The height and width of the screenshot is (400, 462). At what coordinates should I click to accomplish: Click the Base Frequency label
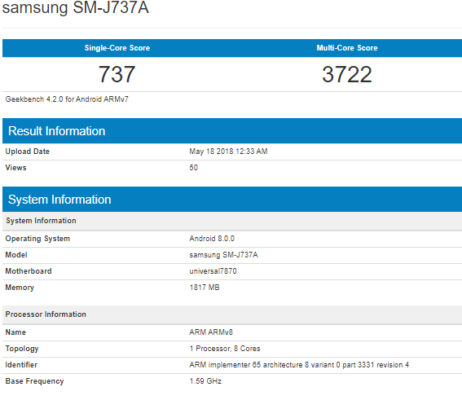pyautogui.click(x=34, y=381)
